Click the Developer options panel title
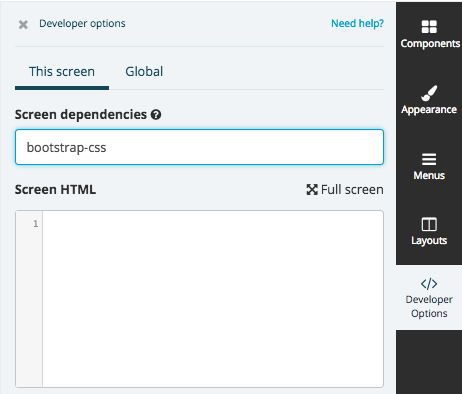 82,23
